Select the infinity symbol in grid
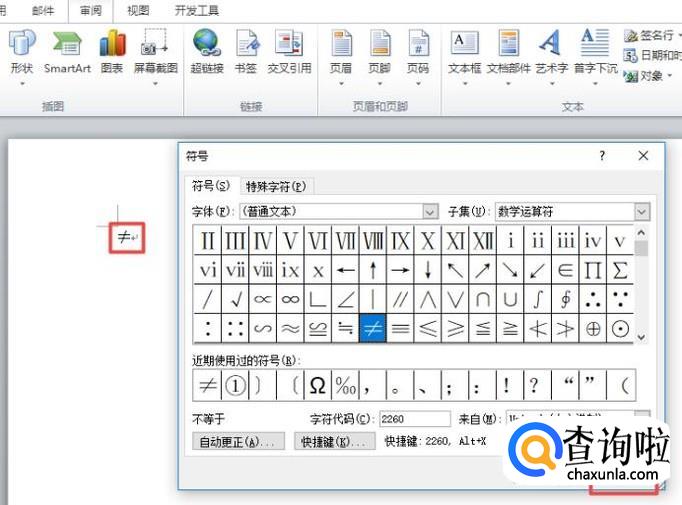Screen dimensions: 682x505 click(x=291, y=299)
